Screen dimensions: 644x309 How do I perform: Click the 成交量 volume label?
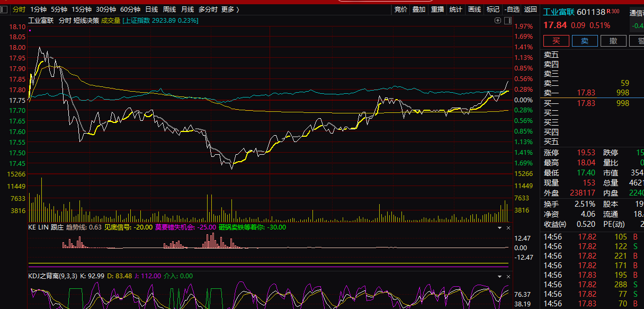click(111, 20)
